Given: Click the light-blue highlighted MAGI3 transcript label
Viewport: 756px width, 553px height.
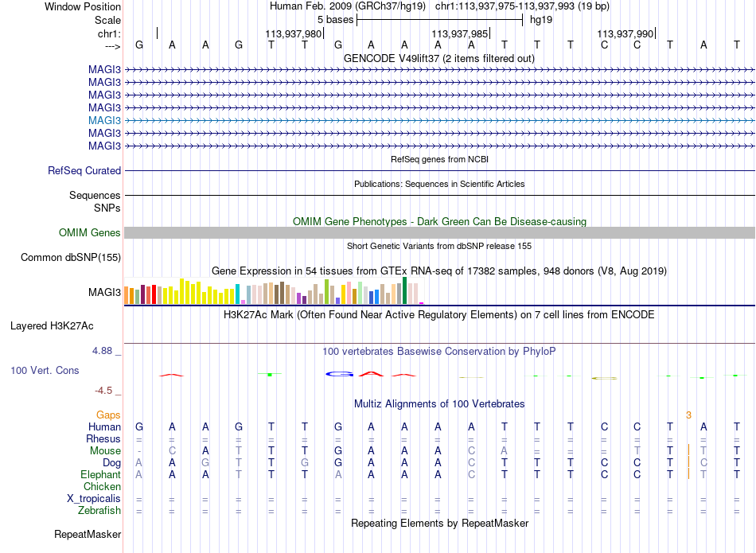Looking at the screenshot, I should [104, 120].
